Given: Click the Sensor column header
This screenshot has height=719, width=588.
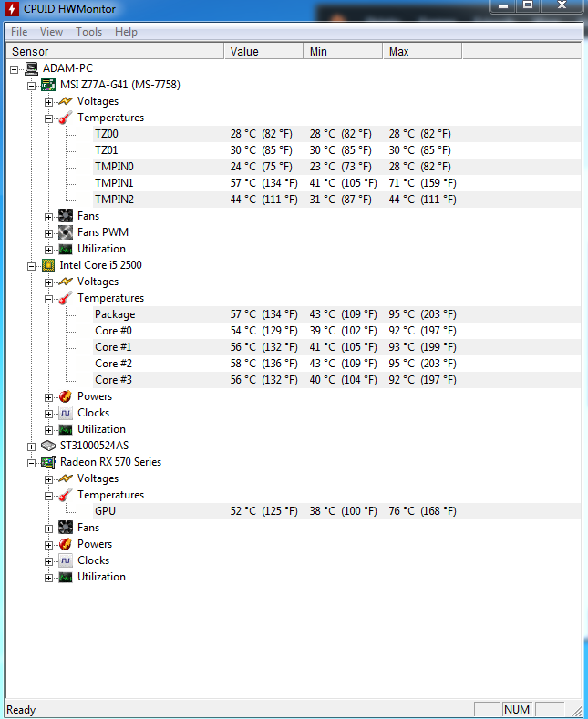Looking at the screenshot, I should [115, 51].
